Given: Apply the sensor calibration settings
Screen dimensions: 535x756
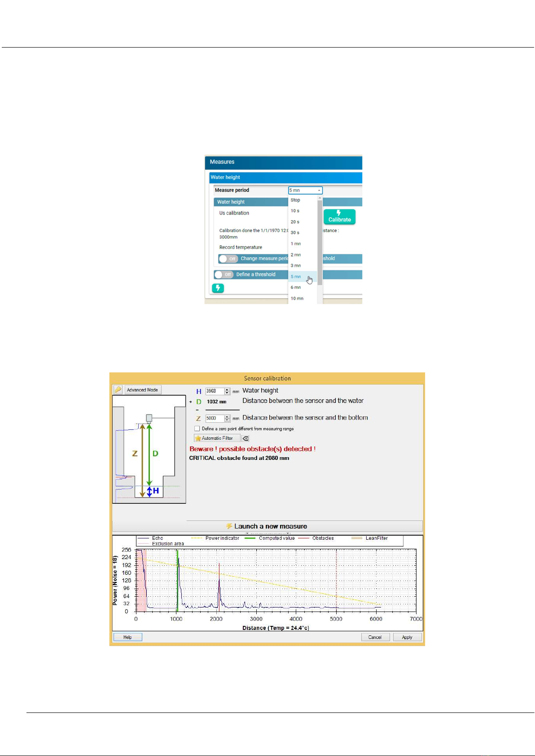Looking at the screenshot, I should [x=407, y=637].
